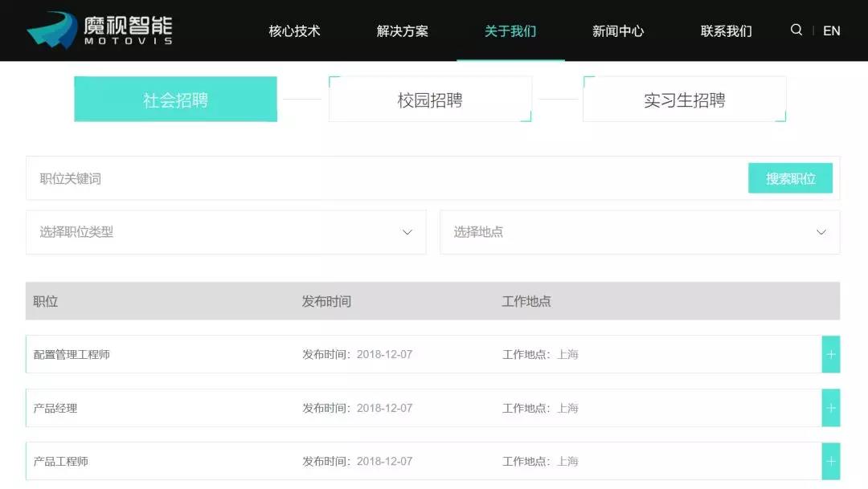Expand details for 产品经理 via plus icon
This screenshot has width=868, height=489.
tap(830, 407)
